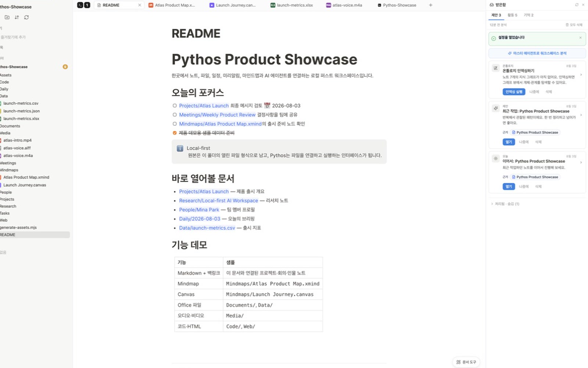Screen dimensions: 588x368
Task: Click the calendar icon next to 2026-08-03
Action: pos(267,106)
